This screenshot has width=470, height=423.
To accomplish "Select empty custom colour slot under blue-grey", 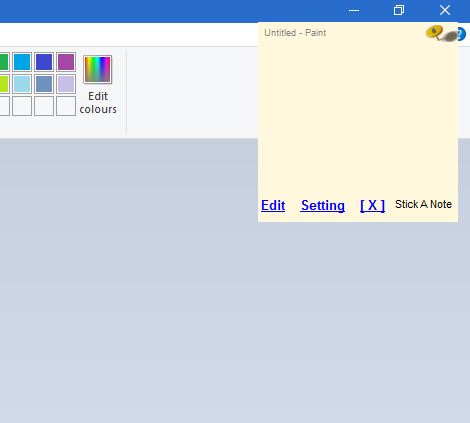I will 44,106.
